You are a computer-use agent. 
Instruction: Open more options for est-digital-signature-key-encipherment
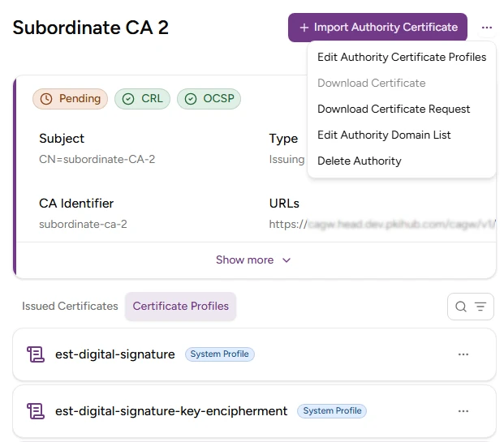click(463, 411)
